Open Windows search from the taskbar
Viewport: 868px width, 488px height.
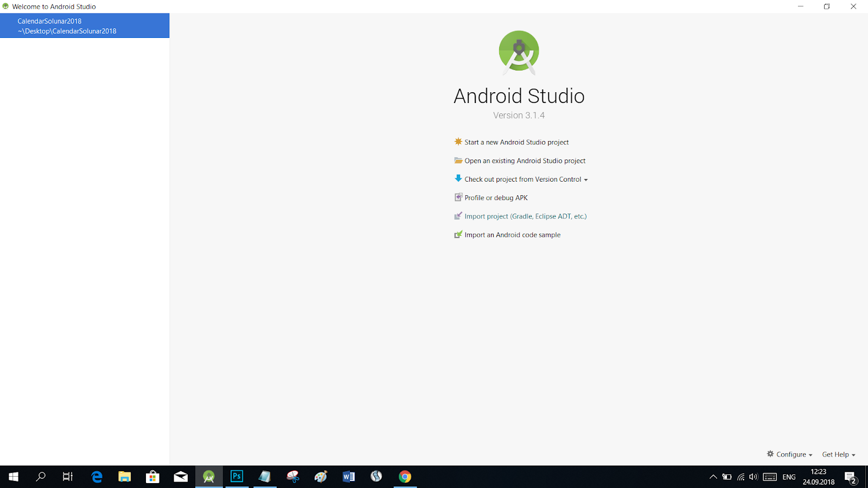point(41,477)
